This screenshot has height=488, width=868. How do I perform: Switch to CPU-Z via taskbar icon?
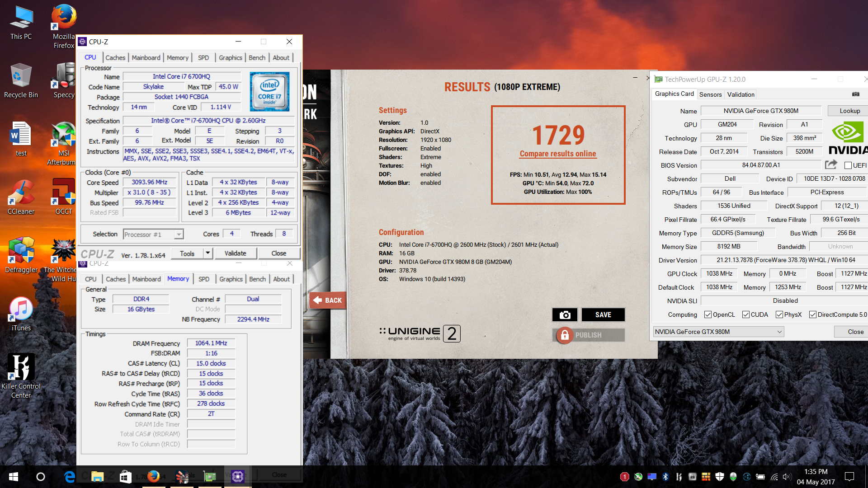pyautogui.click(x=238, y=477)
